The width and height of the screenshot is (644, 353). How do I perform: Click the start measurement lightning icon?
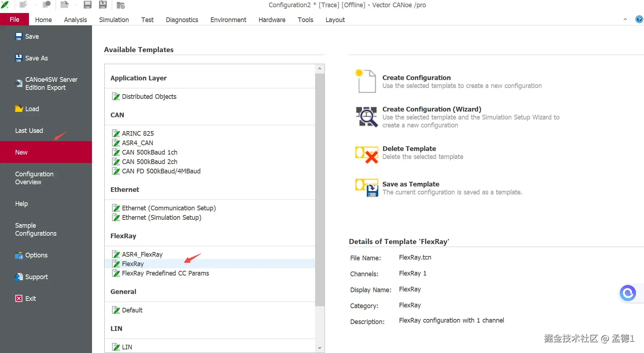[x=24, y=5]
